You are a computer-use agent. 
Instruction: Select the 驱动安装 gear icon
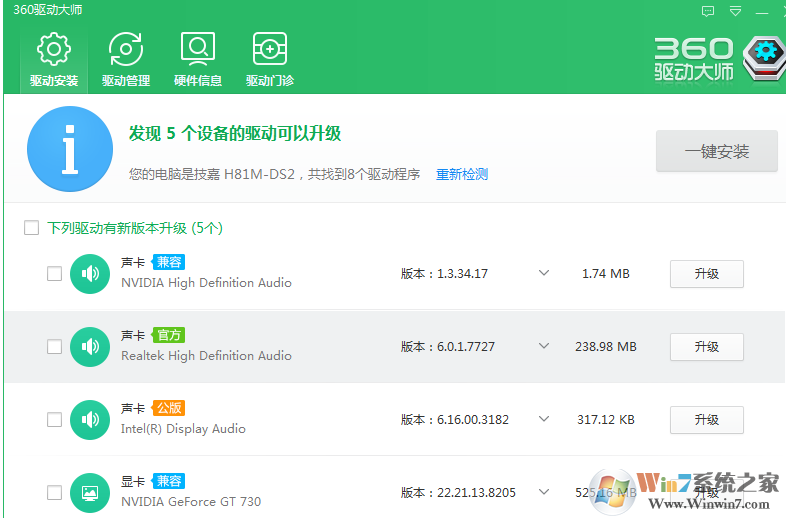click(53, 49)
